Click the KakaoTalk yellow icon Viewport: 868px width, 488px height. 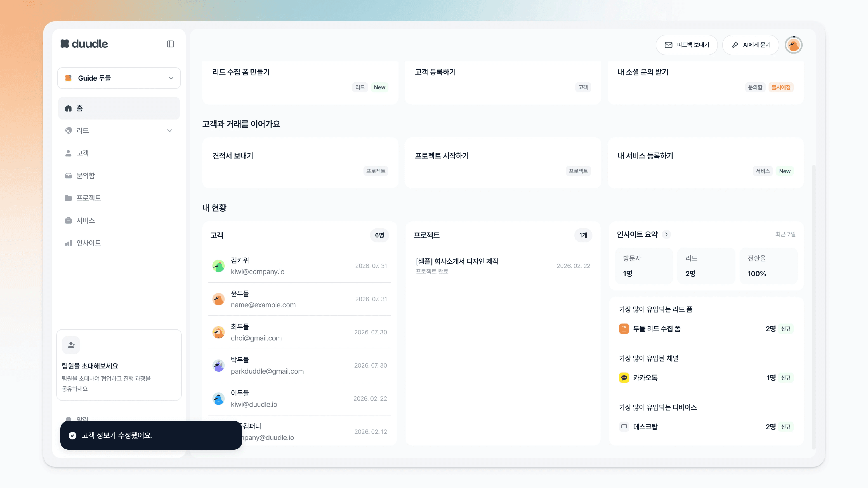tap(624, 378)
